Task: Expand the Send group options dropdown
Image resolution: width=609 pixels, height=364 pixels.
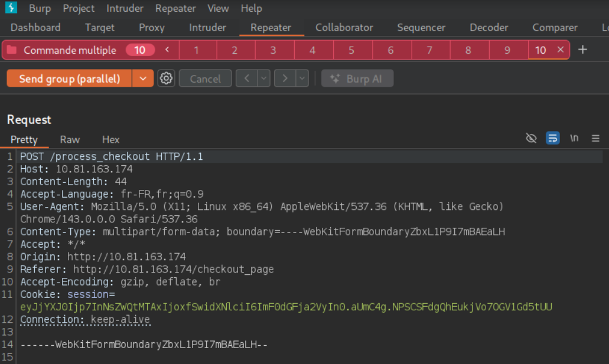Action: pos(143,78)
